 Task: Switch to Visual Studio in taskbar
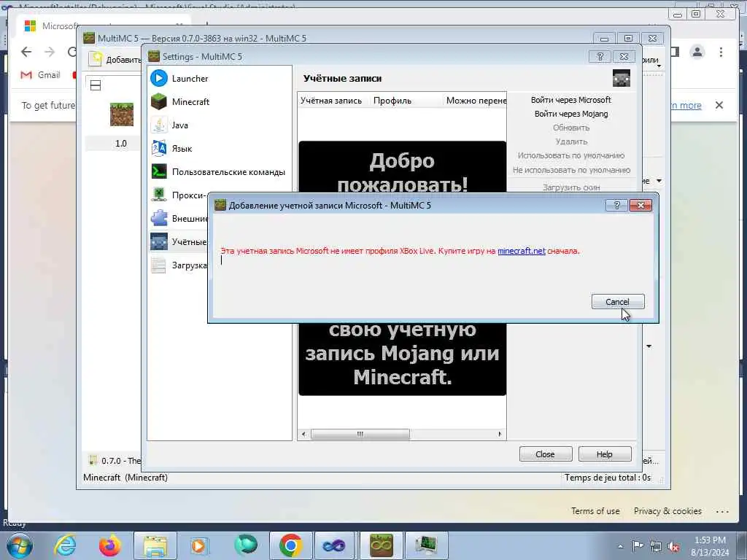pyautogui.click(x=336, y=545)
